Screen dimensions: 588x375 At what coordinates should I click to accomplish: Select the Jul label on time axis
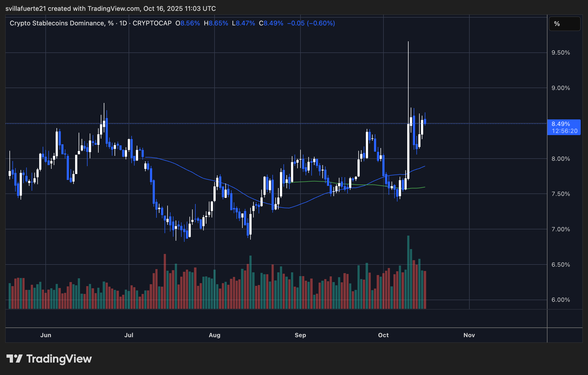[129, 335]
